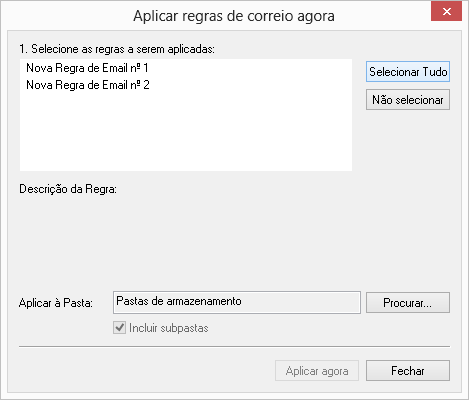469x400 pixels.
Task: Click the Selecione as regras heading label
Action: pos(117,49)
